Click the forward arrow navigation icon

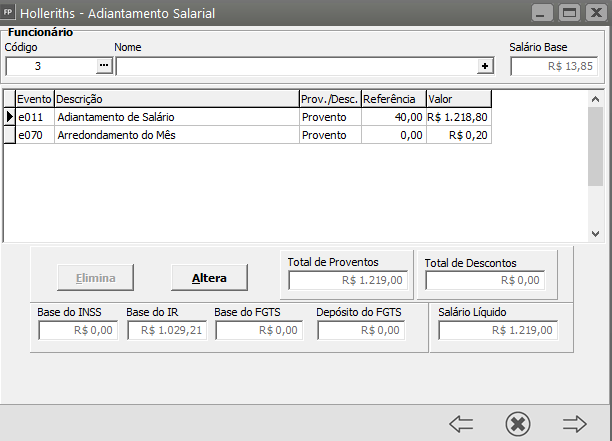(574, 423)
